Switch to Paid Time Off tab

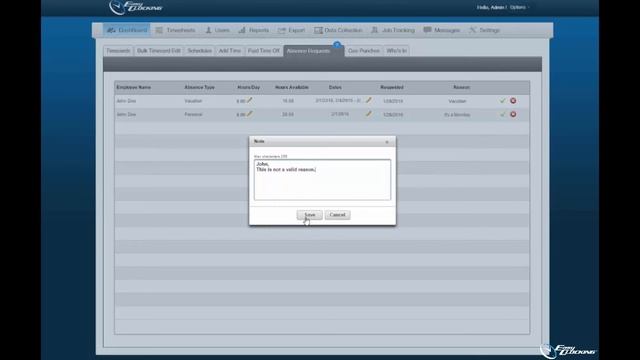coord(263,51)
